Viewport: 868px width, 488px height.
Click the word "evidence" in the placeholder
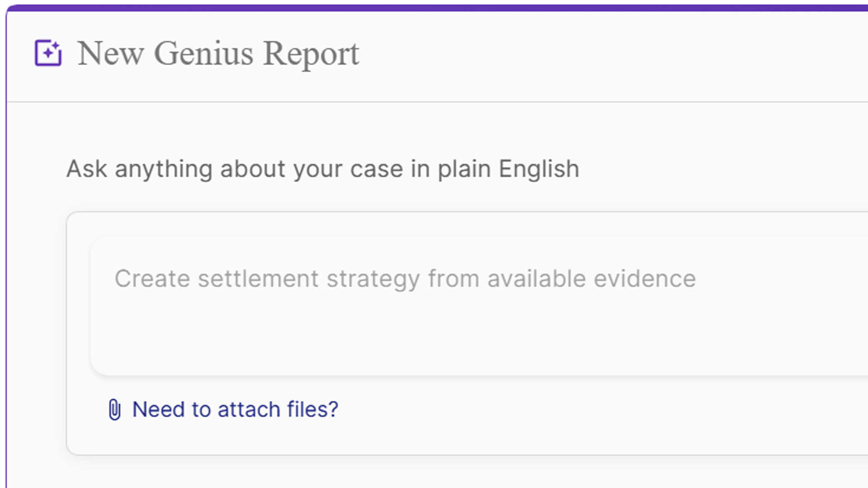click(645, 278)
